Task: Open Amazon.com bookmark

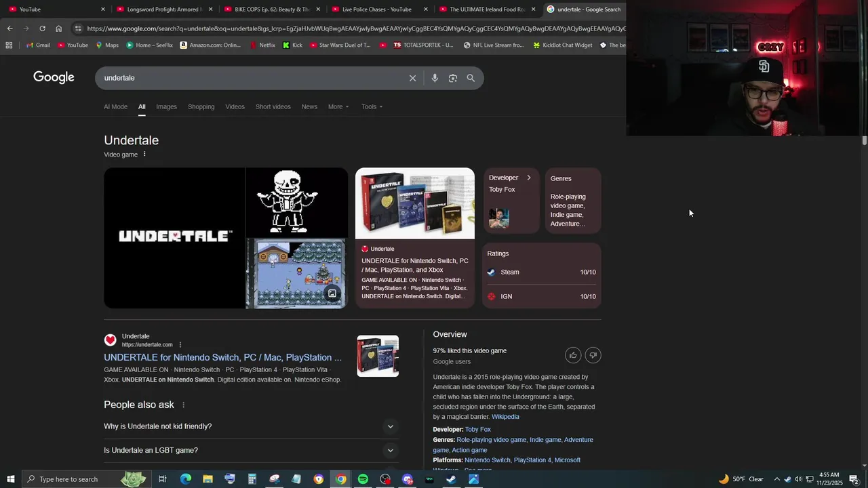Action: pyautogui.click(x=210, y=45)
